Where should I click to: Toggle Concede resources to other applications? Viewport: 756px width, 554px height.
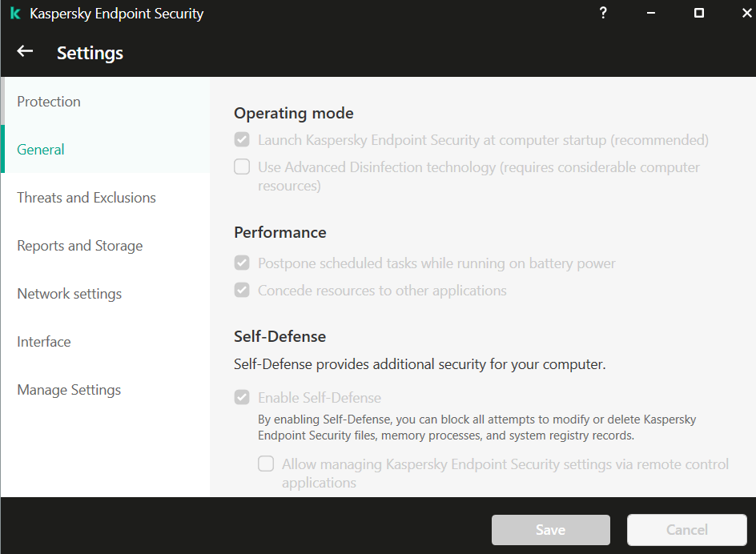[x=242, y=291]
